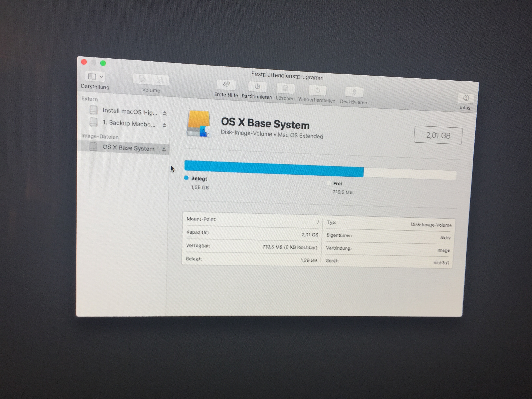Toggle the sidebar display button
The image size is (532, 399).
point(92,76)
